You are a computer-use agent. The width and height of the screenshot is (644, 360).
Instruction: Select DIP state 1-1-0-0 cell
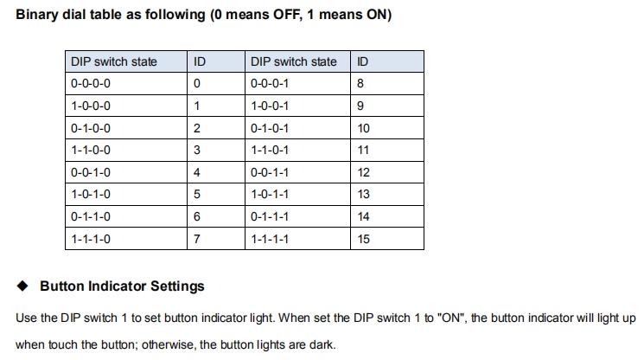click(x=126, y=150)
